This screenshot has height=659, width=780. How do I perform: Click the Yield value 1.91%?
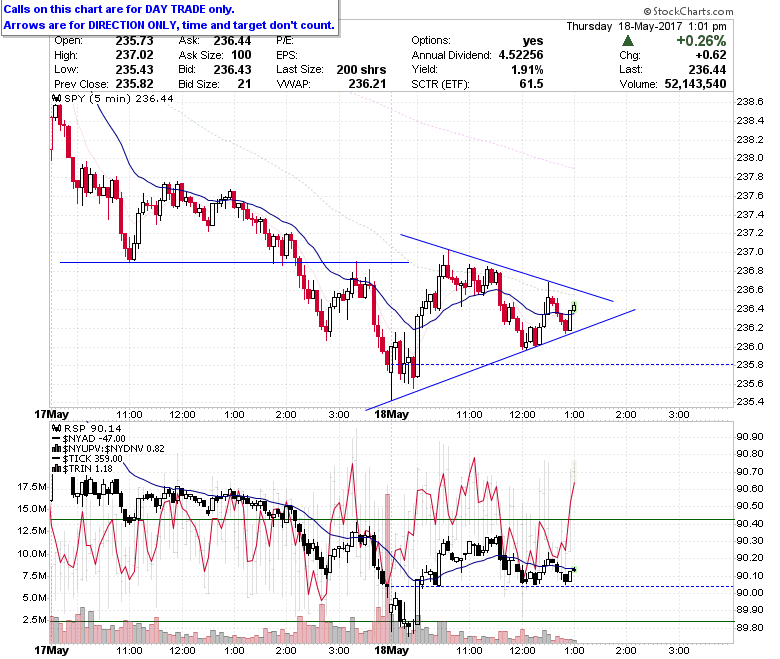[x=527, y=69]
